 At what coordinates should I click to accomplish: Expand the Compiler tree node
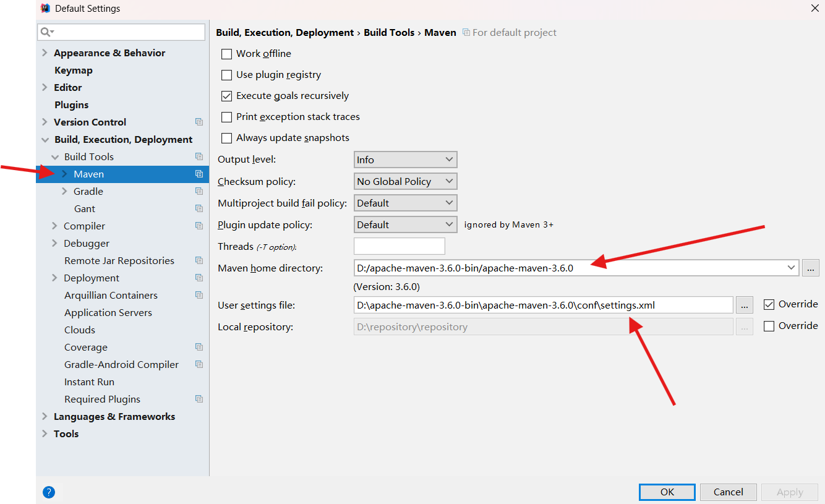pyautogui.click(x=54, y=226)
